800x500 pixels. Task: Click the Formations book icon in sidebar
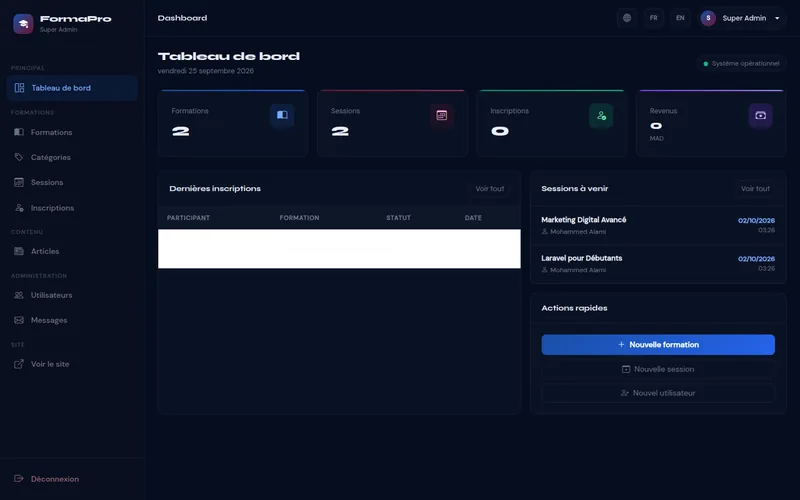[19, 132]
